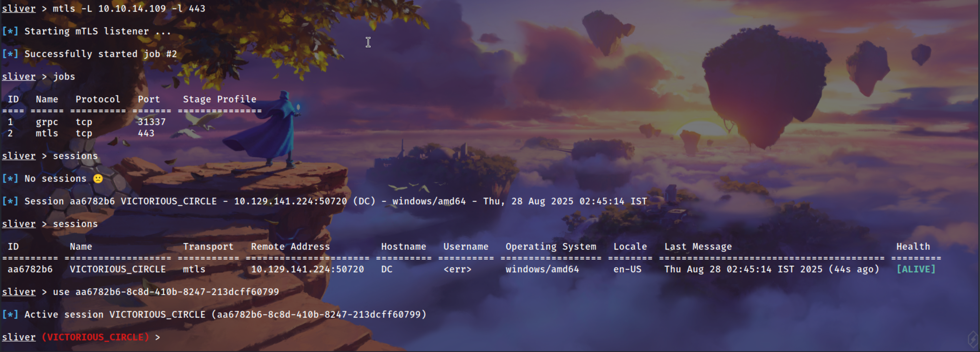Click the Stage Profile column header
Image resolution: width=980 pixels, height=352 pixels.
tap(219, 99)
